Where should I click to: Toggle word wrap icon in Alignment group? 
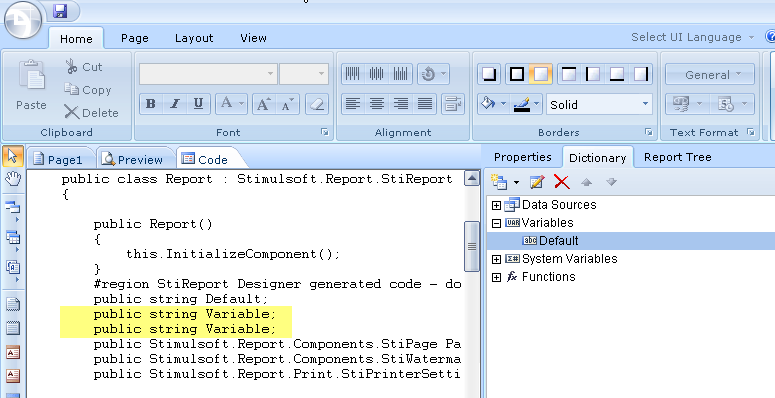pyautogui.click(x=453, y=104)
